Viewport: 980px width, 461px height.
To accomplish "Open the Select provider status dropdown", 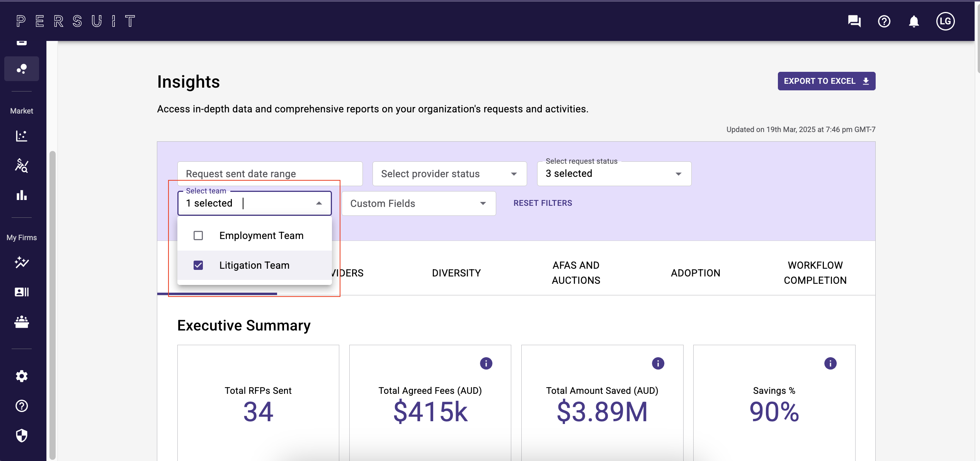I will click(450, 174).
